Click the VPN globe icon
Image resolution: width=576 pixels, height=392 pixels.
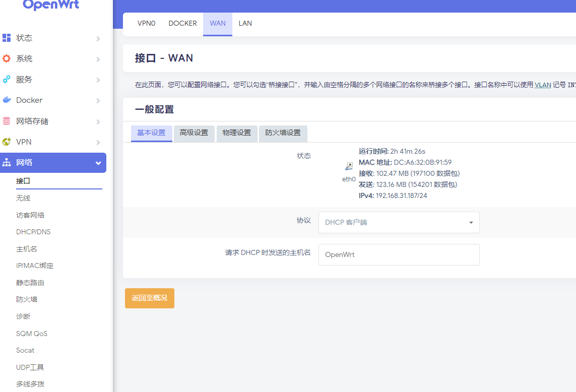[7, 142]
